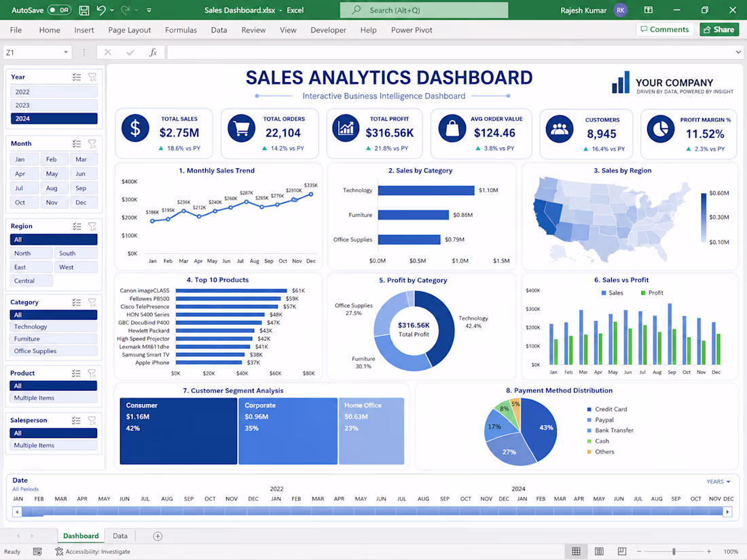The image size is (747, 560).
Task: Switch to the Data sheet tab
Action: 120,536
